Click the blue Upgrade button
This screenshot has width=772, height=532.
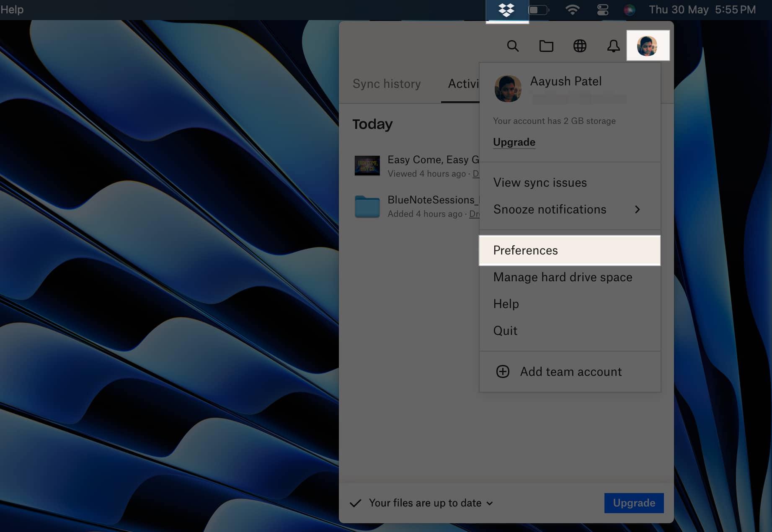point(634,503)
